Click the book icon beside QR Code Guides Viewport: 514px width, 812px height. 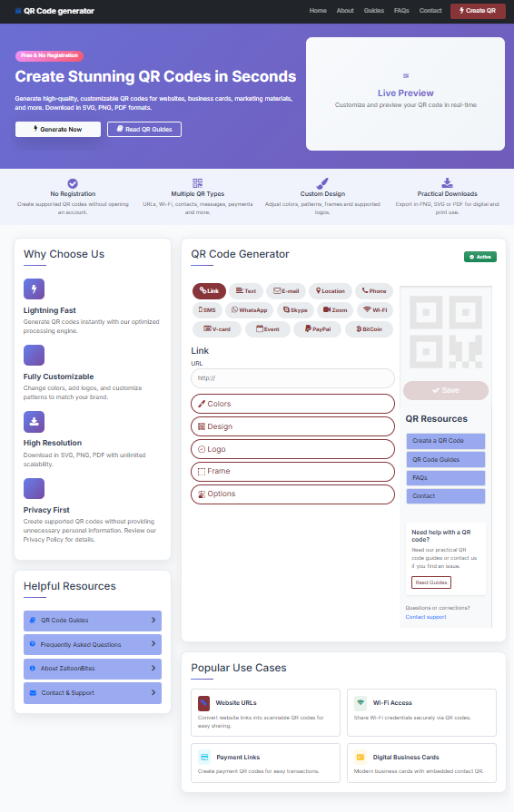coord(33,620)
